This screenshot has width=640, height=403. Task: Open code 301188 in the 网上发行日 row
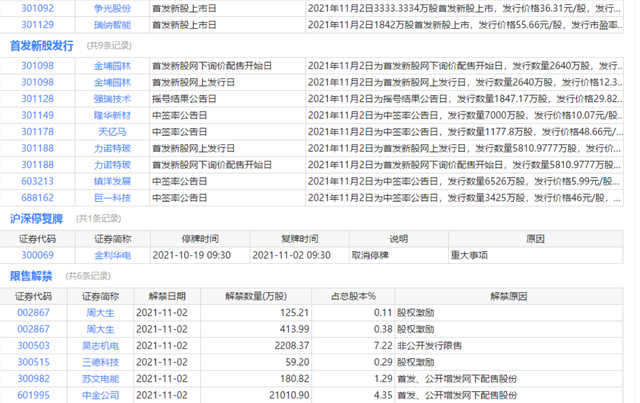pos(38,148)
